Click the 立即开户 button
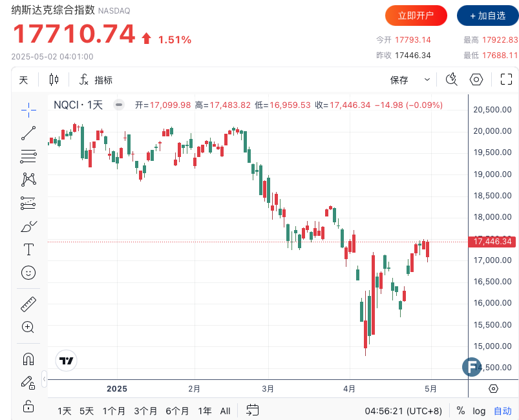The image size is (519, 420). [416, 16]
